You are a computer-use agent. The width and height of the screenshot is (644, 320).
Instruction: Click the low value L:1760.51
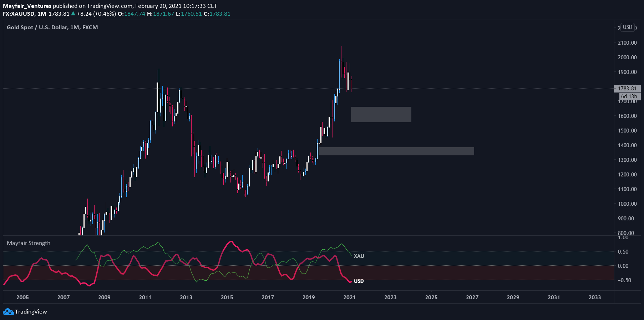pos(189,14)
